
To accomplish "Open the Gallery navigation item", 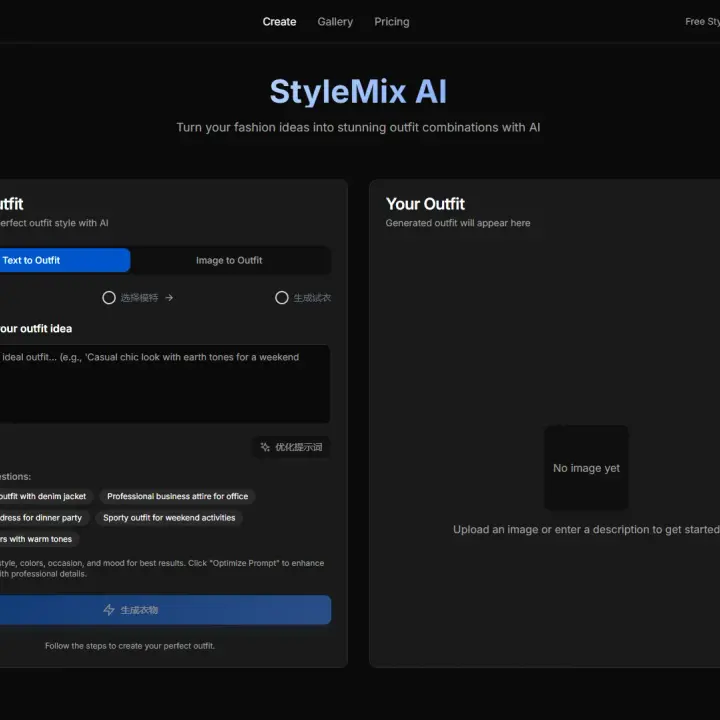I will (x=335, y=22).
